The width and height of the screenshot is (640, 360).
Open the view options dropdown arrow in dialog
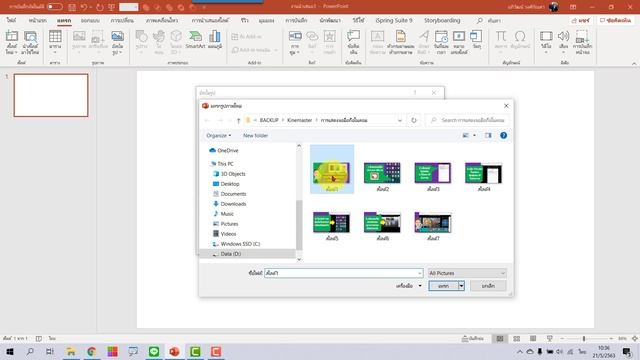[474, 135]
